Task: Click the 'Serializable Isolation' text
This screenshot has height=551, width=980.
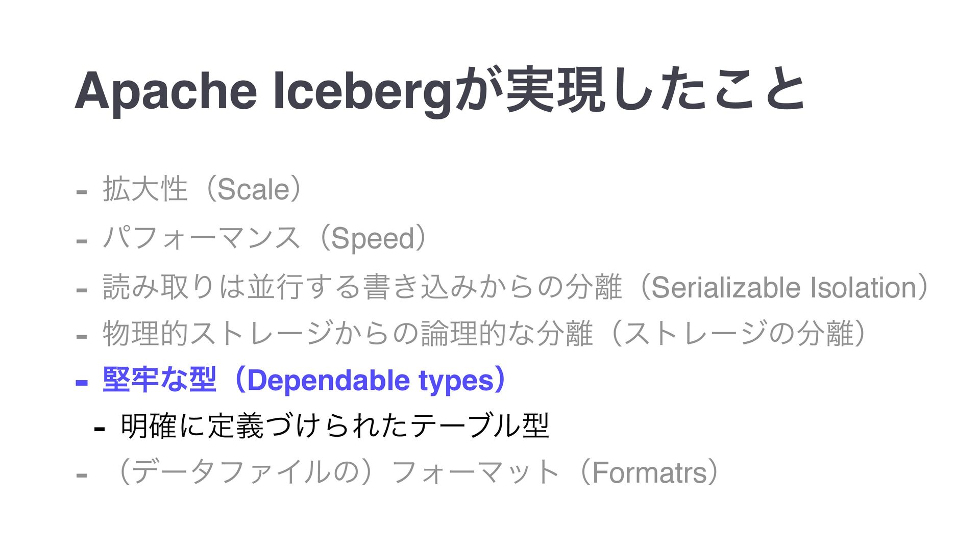Action: (785, 287)
